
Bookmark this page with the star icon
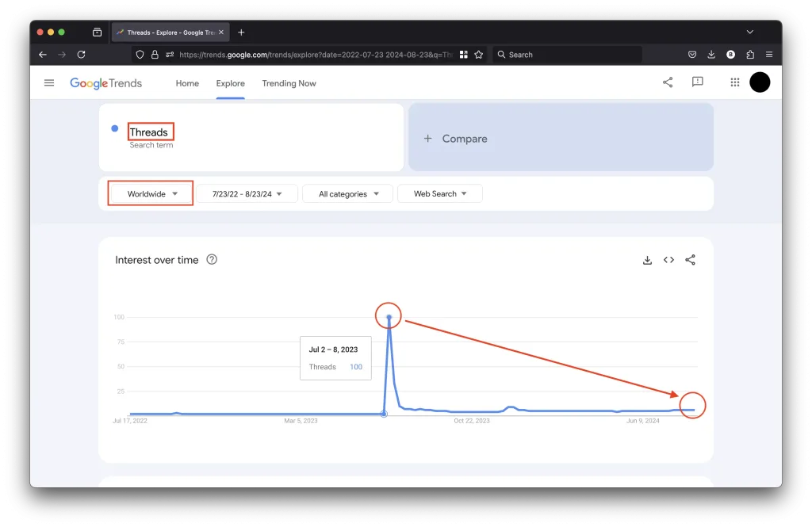(479, 55)
